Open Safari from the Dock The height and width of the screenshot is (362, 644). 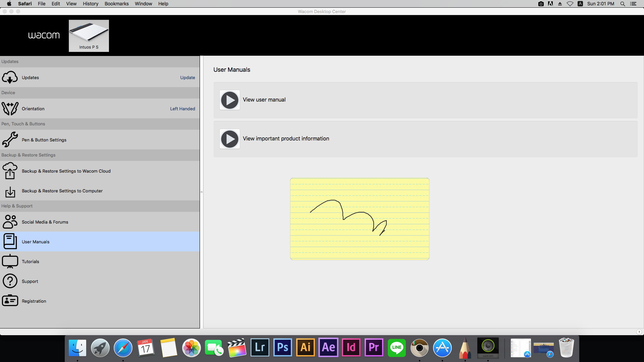(x=123, y=348)
